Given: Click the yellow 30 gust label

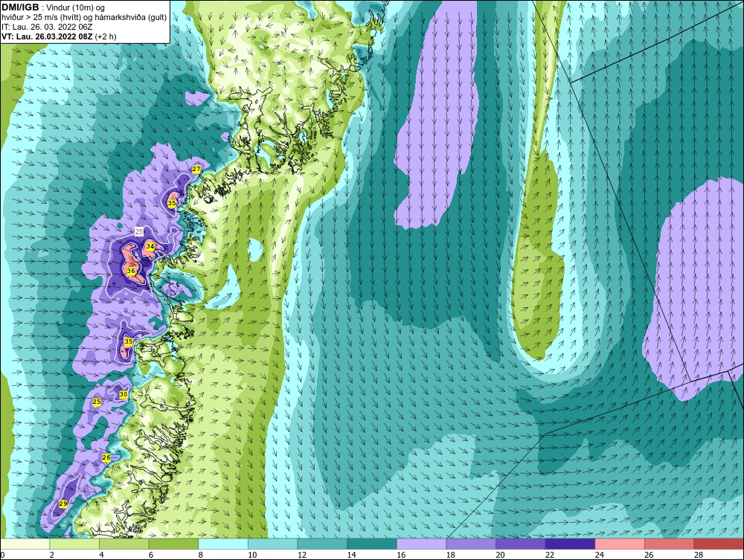Looking at the screenshot, I should (x=124, y=394).
